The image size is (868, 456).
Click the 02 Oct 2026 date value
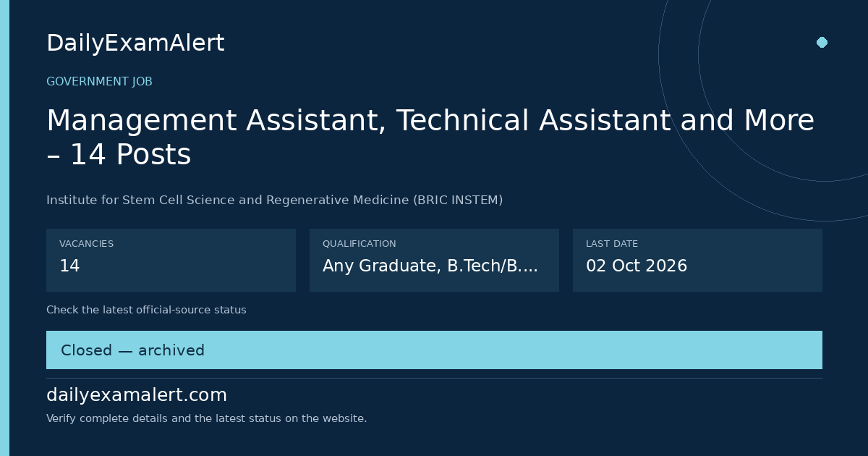coord(637,266)
